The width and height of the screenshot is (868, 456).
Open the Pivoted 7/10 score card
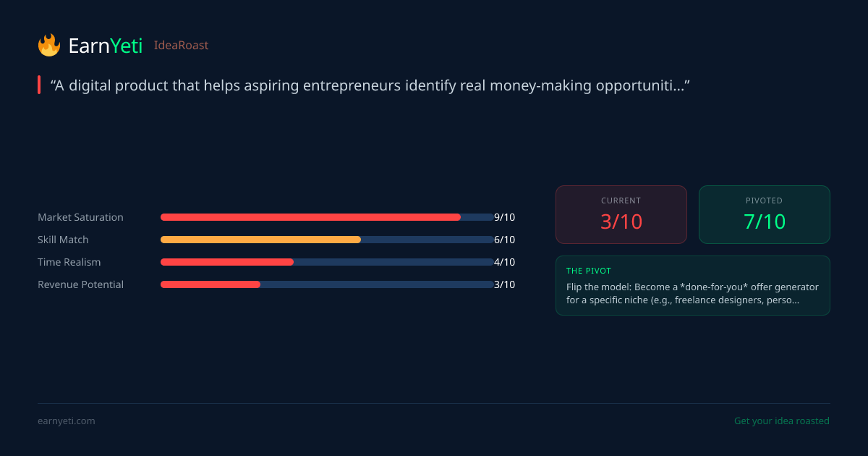pyautogui.click(x=764, y=214)
